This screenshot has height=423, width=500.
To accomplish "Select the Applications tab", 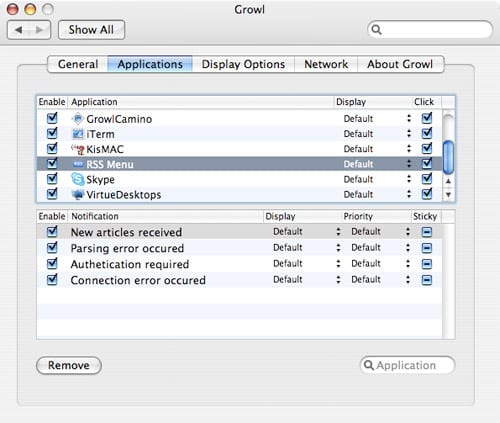I will click(x=150, y=64).
